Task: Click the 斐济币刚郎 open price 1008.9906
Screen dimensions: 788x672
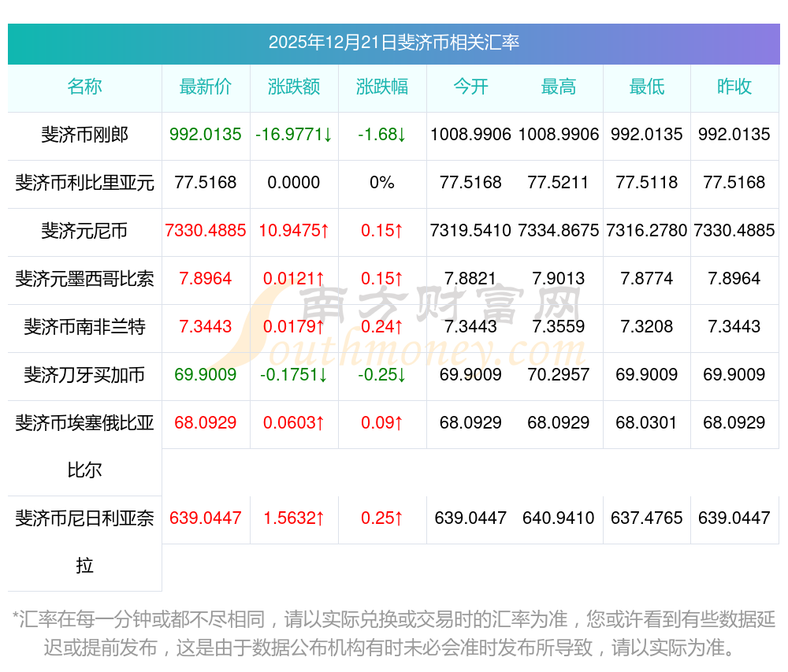Action: [x=470, y=135]
